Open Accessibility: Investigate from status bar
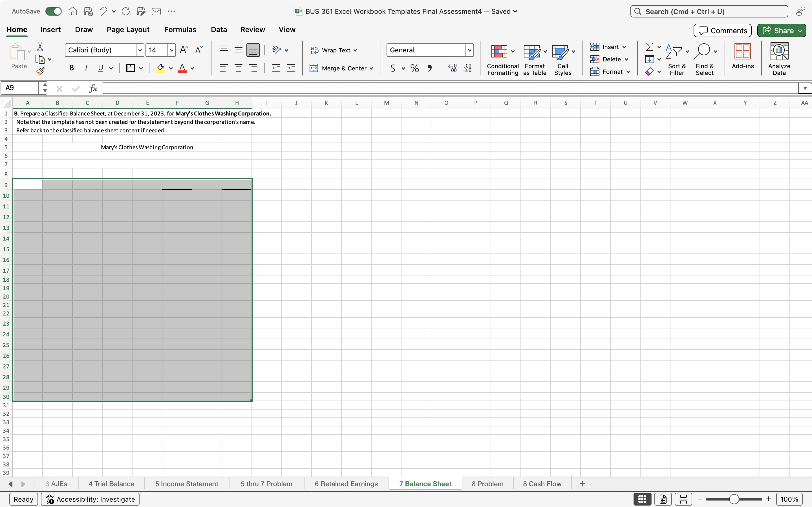 [x=90, y=499]
